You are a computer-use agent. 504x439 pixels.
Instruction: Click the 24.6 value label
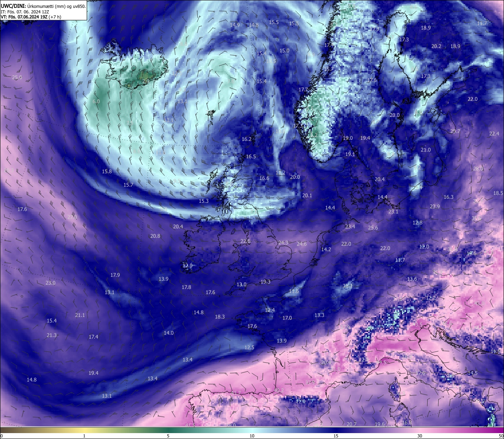tap(302, 244)
